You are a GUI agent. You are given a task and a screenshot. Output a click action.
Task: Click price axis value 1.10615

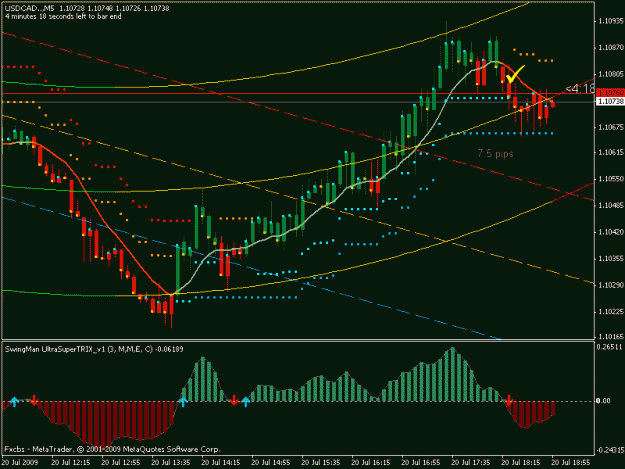click(x=611, y=152)
